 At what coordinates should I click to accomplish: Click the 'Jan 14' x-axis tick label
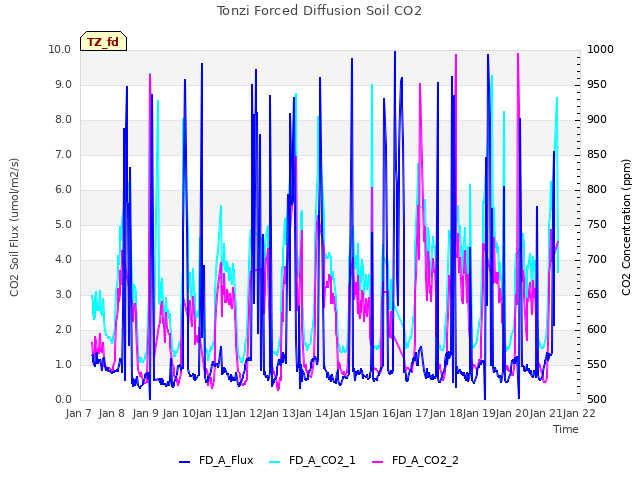point(312,413)
